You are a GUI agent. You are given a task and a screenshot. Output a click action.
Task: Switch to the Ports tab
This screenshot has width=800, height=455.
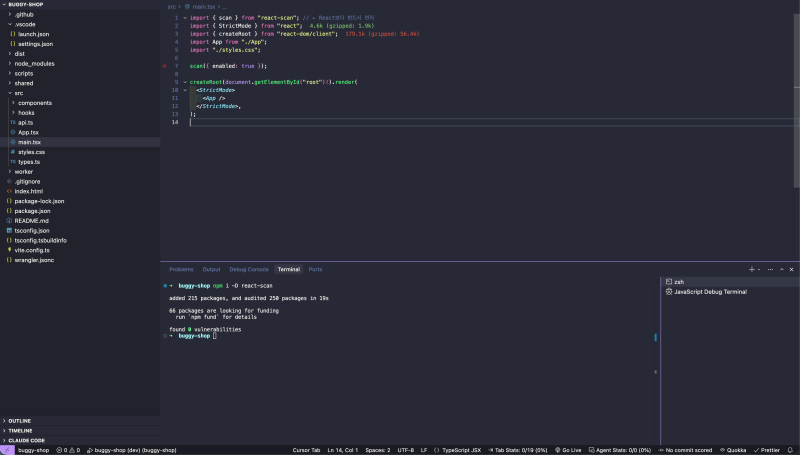tap(315, 269)
